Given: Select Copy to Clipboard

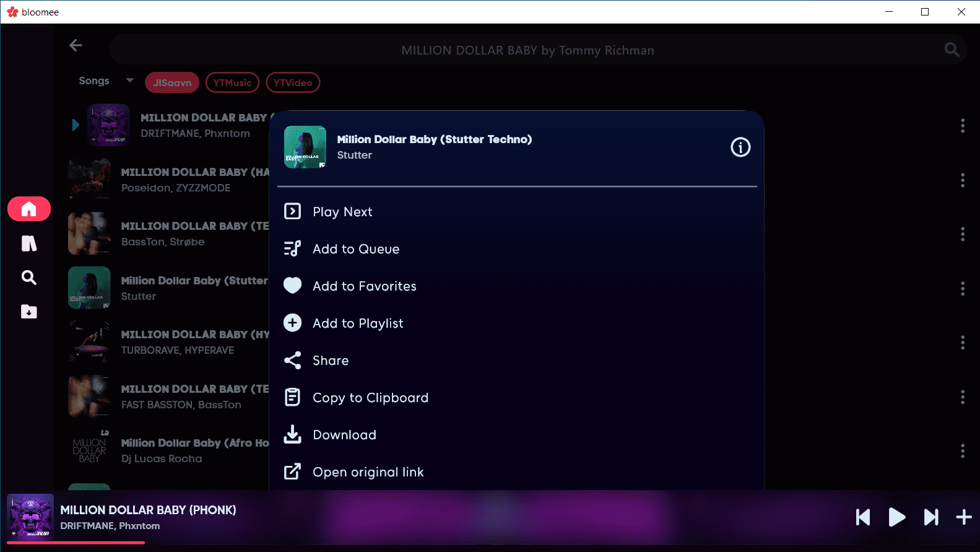Looking at the screenshot, I should click(517, 397).
